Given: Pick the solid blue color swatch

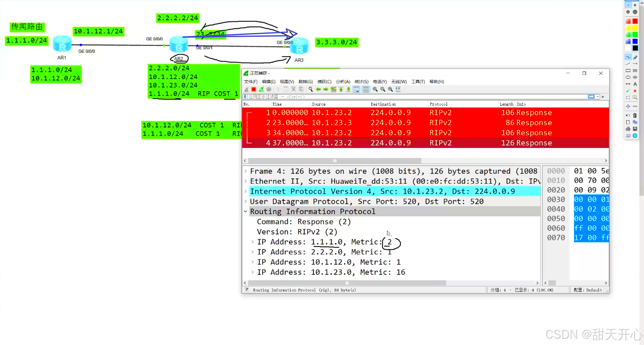Looking at the screenshot, I should pos(635,41).
